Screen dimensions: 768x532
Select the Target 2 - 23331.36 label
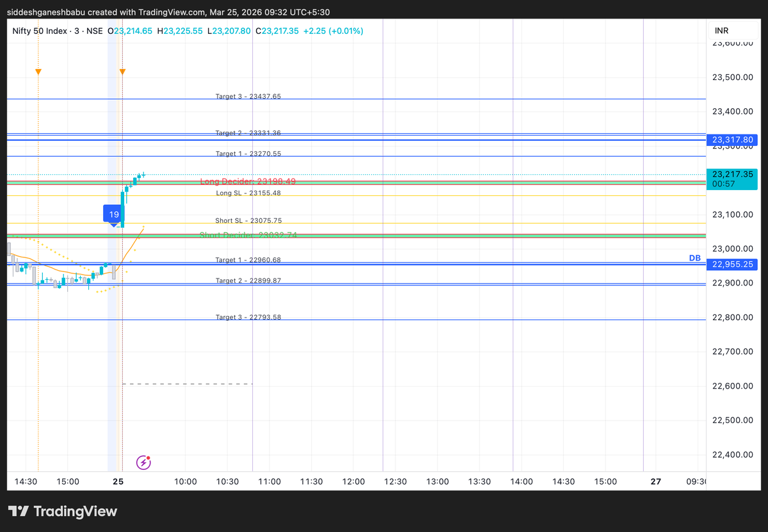coord(248,133)
